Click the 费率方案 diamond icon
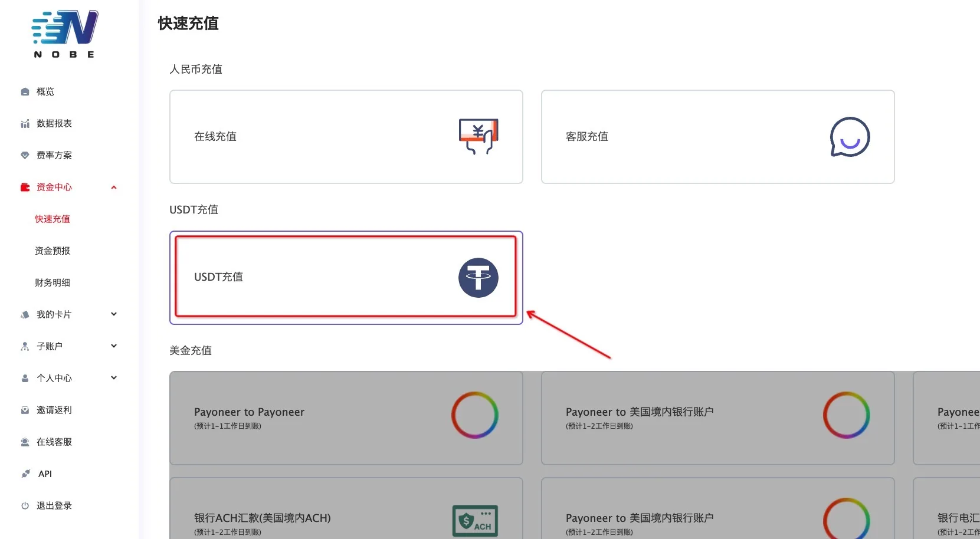 tap(25, 155)
